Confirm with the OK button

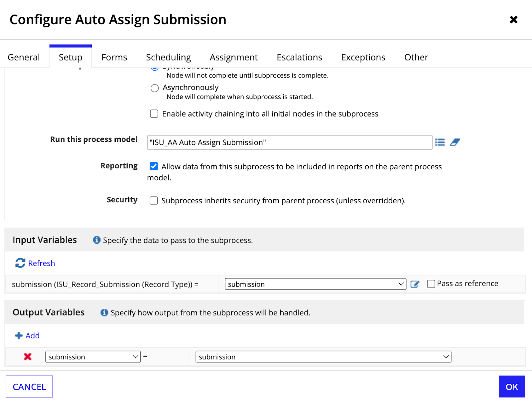tap(512, 387)
